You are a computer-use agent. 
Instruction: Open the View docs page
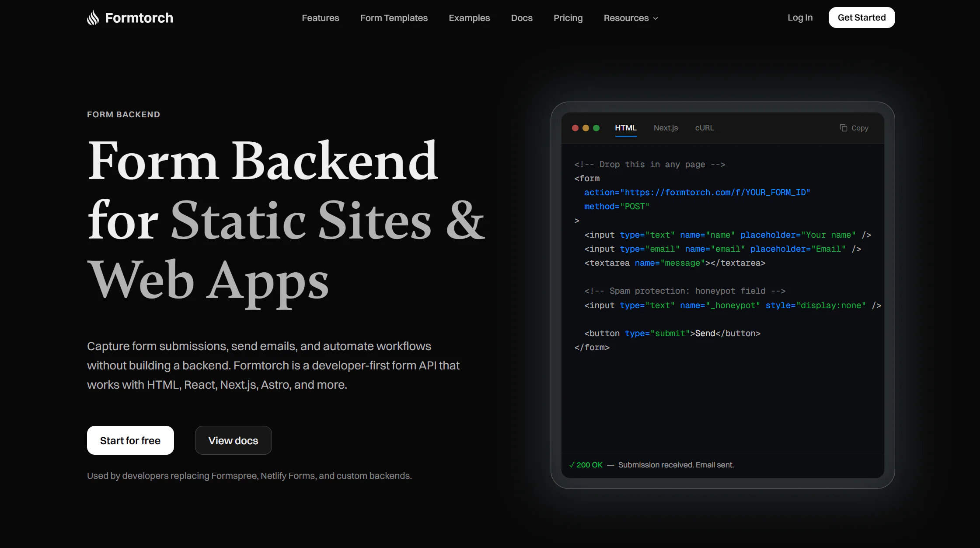[x=233, y=440]
